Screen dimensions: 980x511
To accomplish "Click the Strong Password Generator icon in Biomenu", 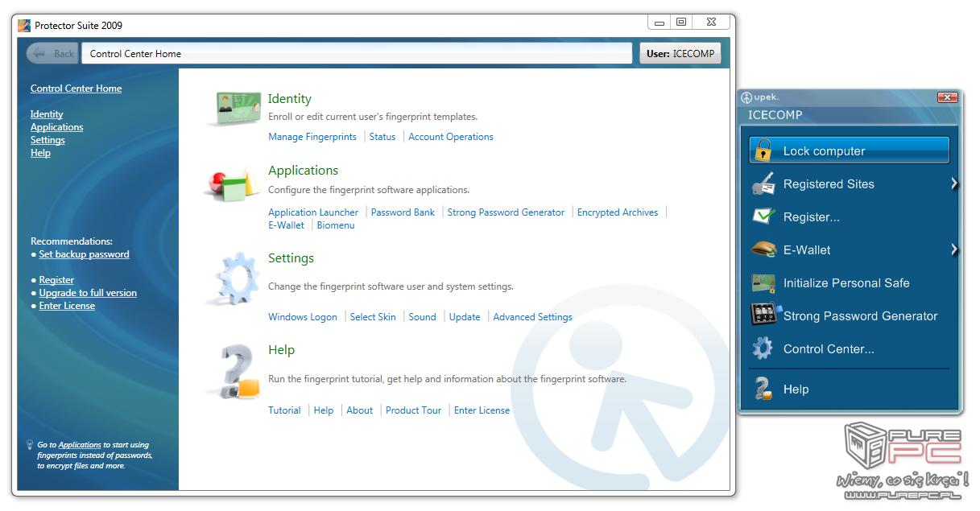I will 765,315.
